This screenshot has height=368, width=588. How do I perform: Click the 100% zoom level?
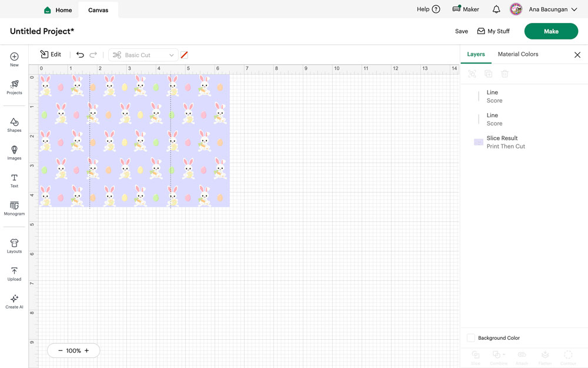point(73,350)
